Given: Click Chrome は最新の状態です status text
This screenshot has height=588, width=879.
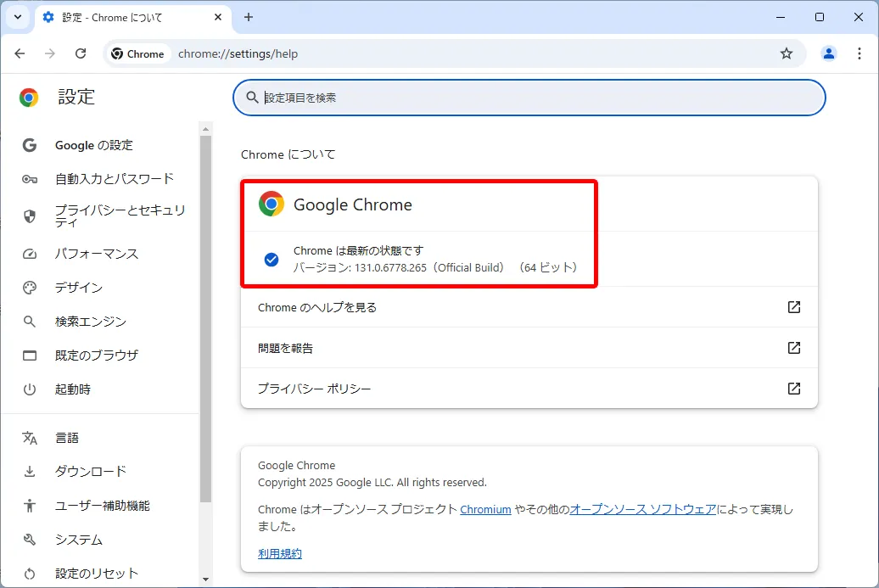Looking at the screenshot, I should pos(359,250).
